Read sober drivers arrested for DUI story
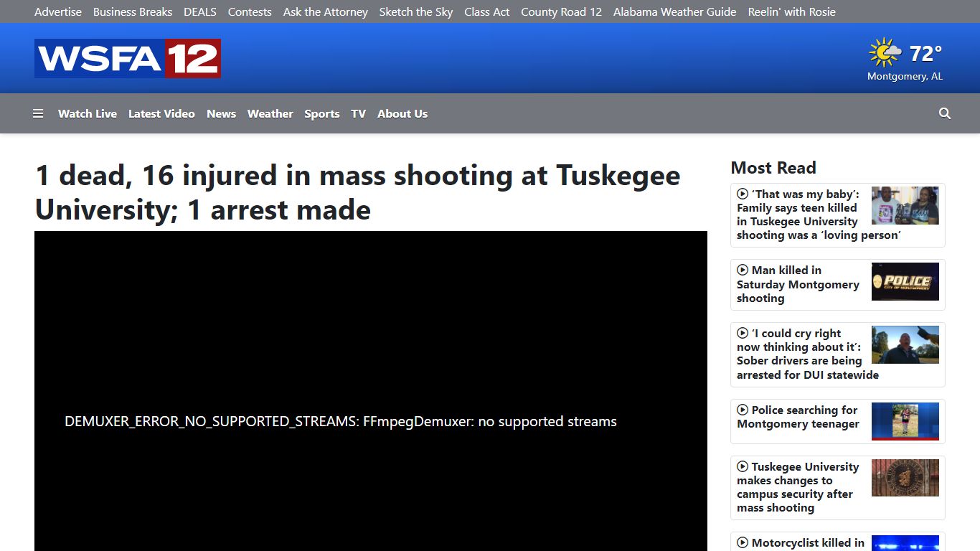This screenshot has width=980, height=551. click(808, 354)
